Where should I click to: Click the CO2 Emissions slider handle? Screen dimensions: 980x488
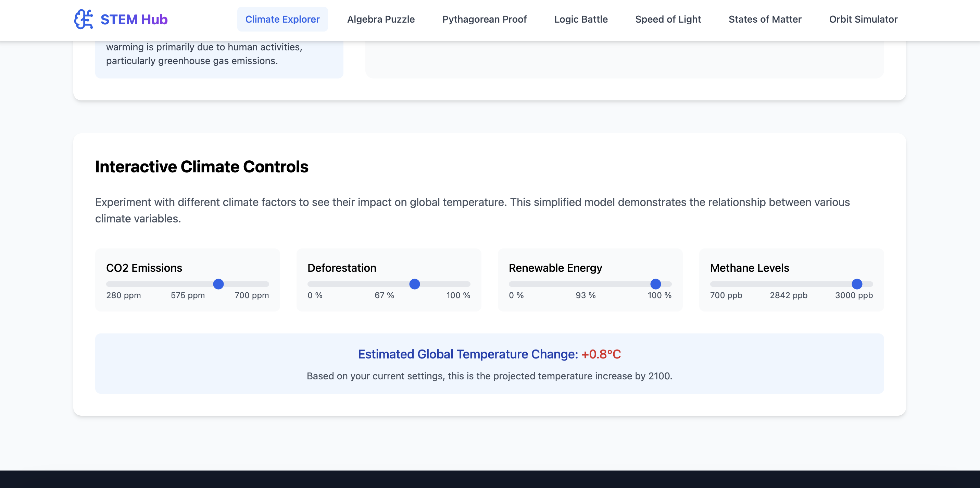click(x=218, y=284)
